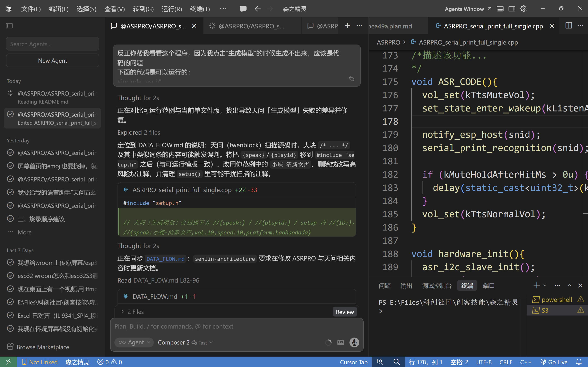Select the powershell terminal instance

[557, 299]
